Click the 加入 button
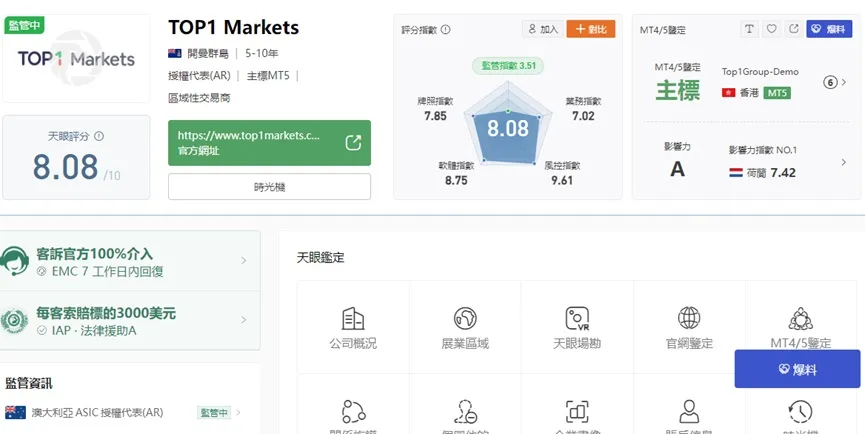 point(543,29)
